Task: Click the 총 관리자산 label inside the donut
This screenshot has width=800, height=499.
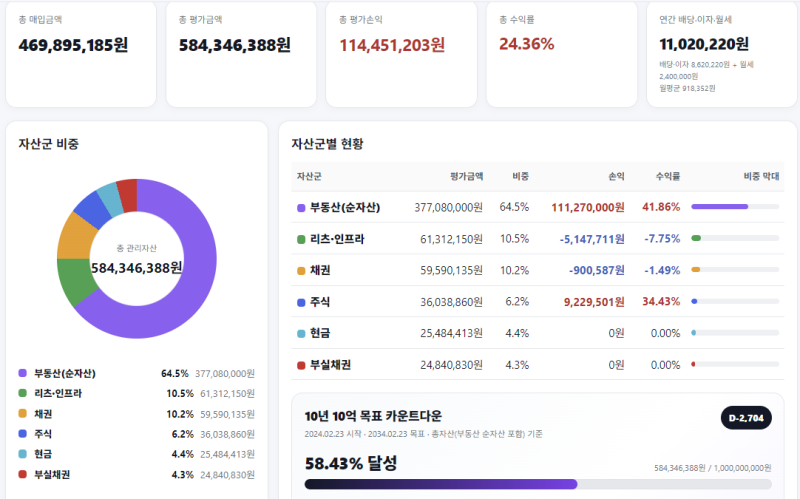Action: tap(136, 248)
